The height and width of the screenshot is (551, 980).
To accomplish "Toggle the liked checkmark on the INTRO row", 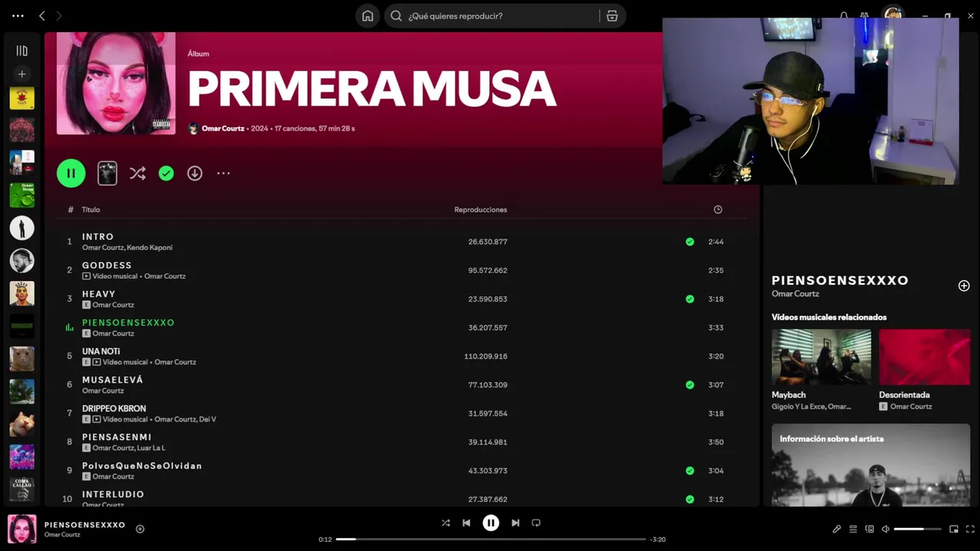I will [690, 242].
